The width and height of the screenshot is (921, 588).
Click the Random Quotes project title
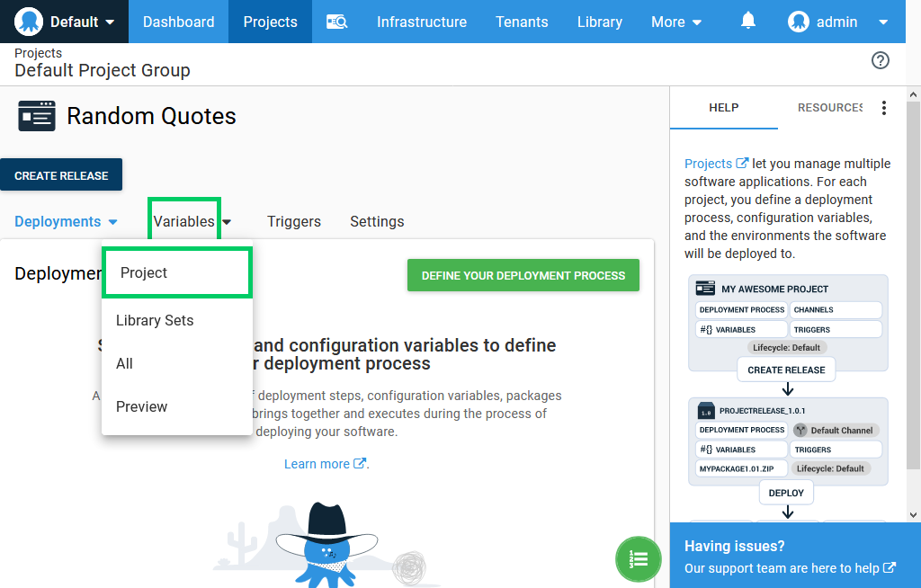pyautogui.click(x=151, y=116)
